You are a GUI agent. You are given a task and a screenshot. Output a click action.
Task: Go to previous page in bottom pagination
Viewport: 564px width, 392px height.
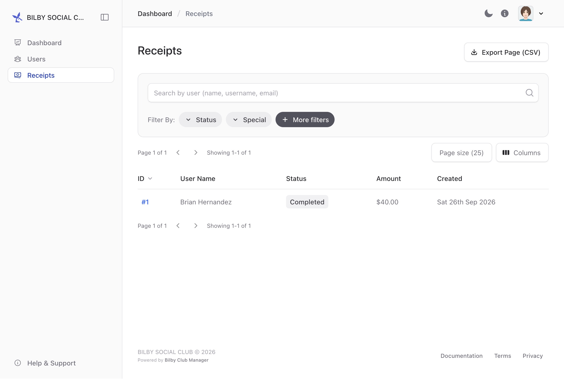(x=178, y=226)
